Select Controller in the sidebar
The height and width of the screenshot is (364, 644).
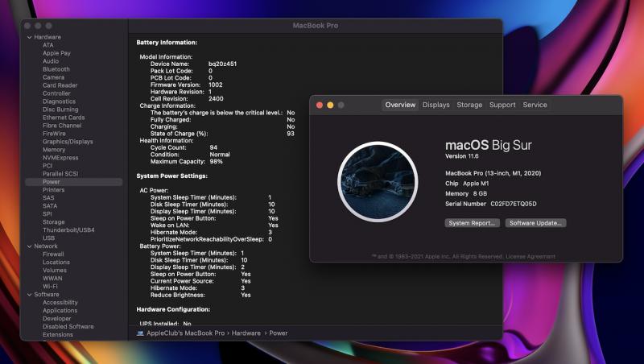tap(56, 93)
